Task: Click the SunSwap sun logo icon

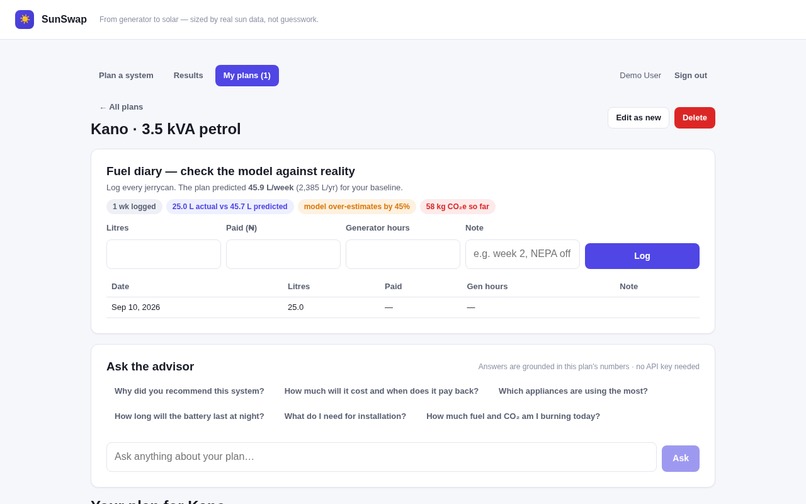Action: 24,20
